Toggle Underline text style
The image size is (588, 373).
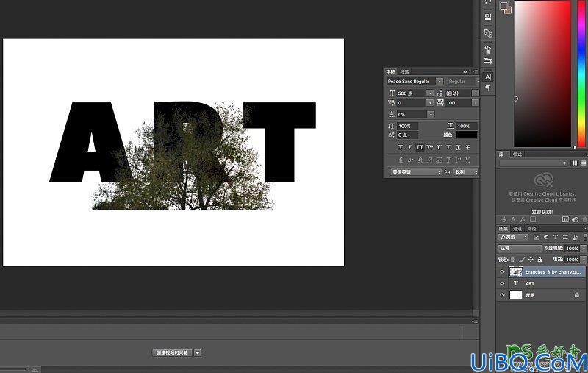458,147
